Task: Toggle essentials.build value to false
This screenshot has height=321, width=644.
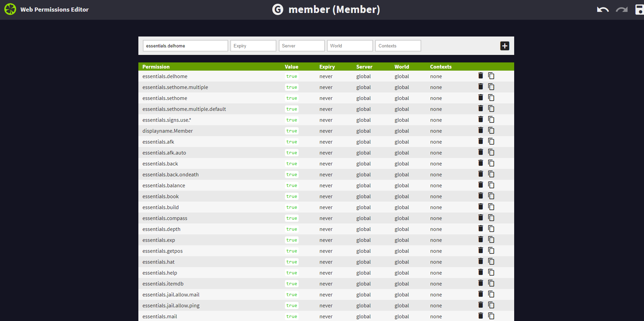Action: click(x=292, y=207)
